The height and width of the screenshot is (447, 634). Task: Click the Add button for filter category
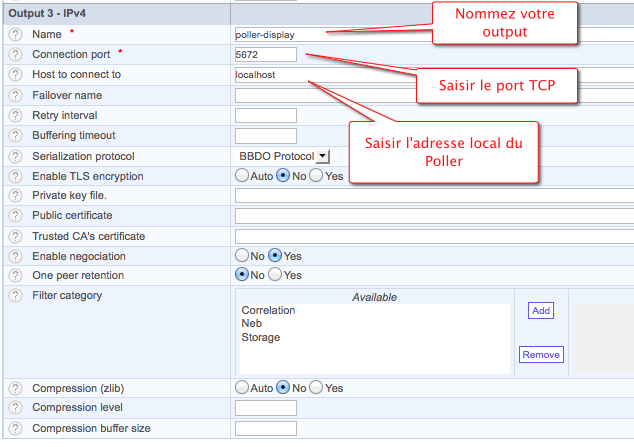point(540,311)
